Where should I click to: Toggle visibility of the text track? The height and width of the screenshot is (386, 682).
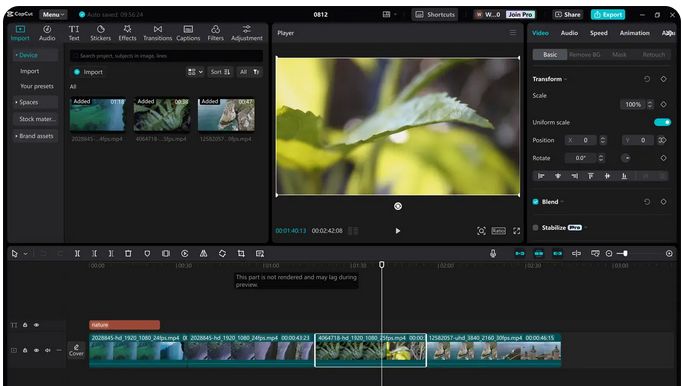pyautogui.click(x=37, y=325)
